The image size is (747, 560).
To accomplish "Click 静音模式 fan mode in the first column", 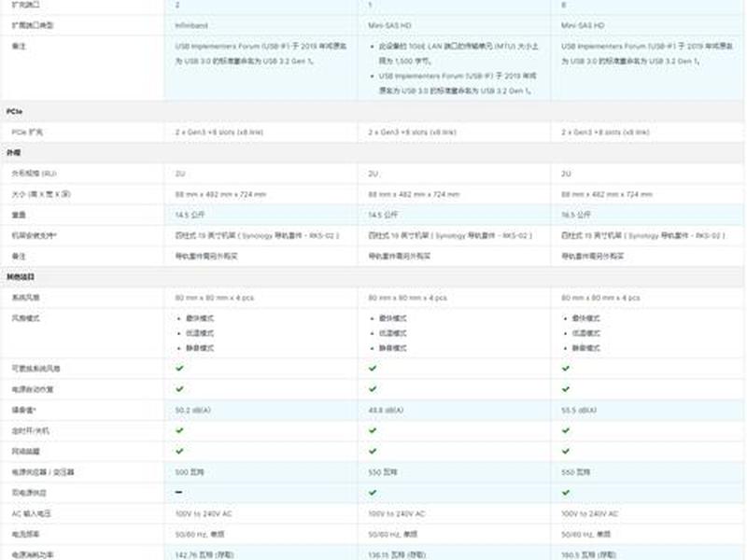I will point(200,348).
